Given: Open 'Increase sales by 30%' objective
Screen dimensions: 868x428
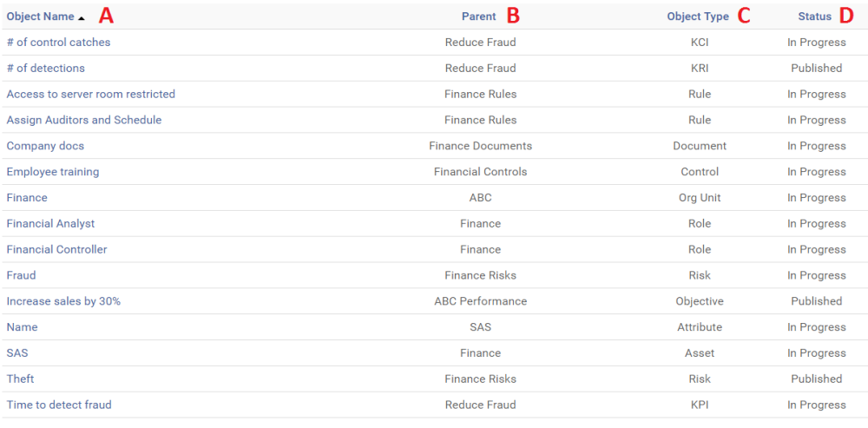Looking at the screenshot, I should tap(63, 301).
